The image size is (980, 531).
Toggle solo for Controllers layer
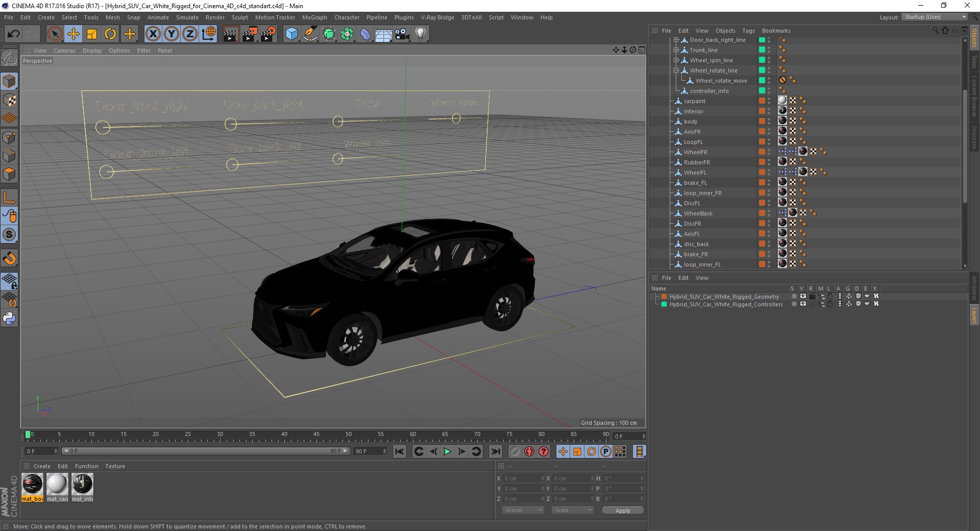[x=794, y=304]
